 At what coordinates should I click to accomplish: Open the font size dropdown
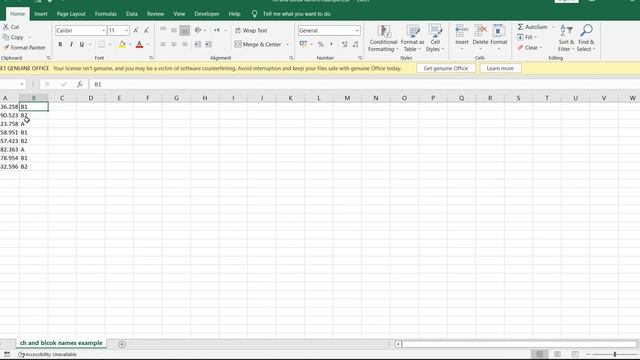(x=126, y=31)
